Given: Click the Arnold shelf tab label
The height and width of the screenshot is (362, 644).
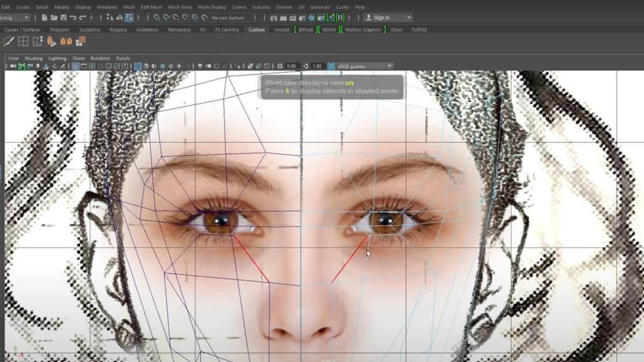Looking at the screenshot, I should click(281, 30).
